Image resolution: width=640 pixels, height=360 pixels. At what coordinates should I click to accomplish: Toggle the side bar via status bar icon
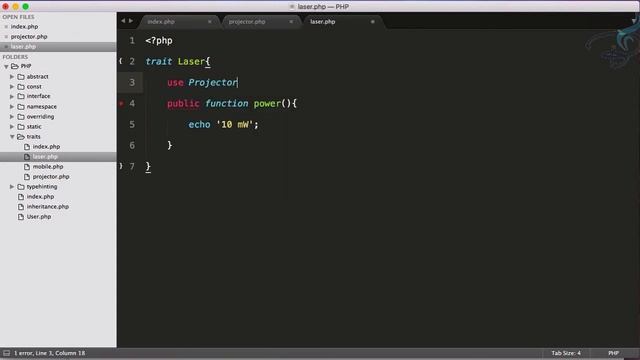(7, 353)
